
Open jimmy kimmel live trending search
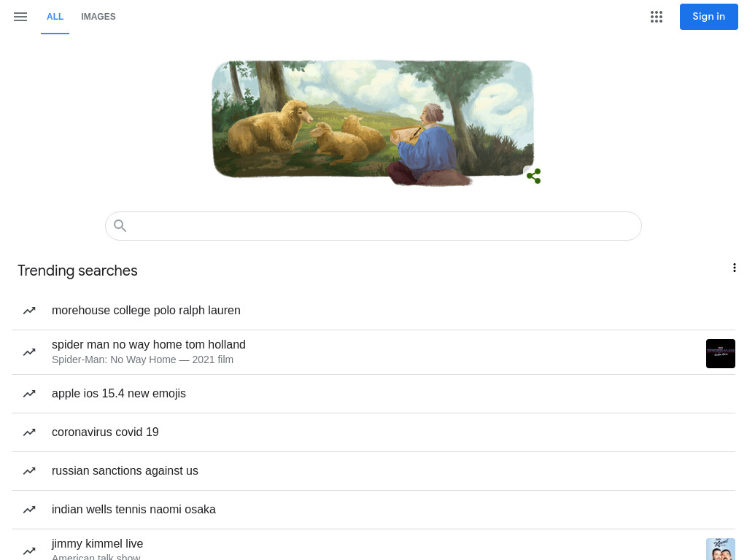373,545
